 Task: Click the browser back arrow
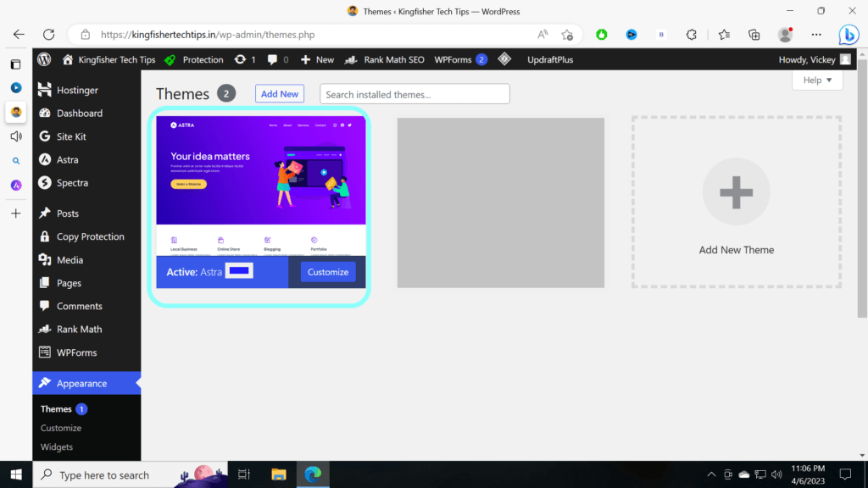pos(19,34)
